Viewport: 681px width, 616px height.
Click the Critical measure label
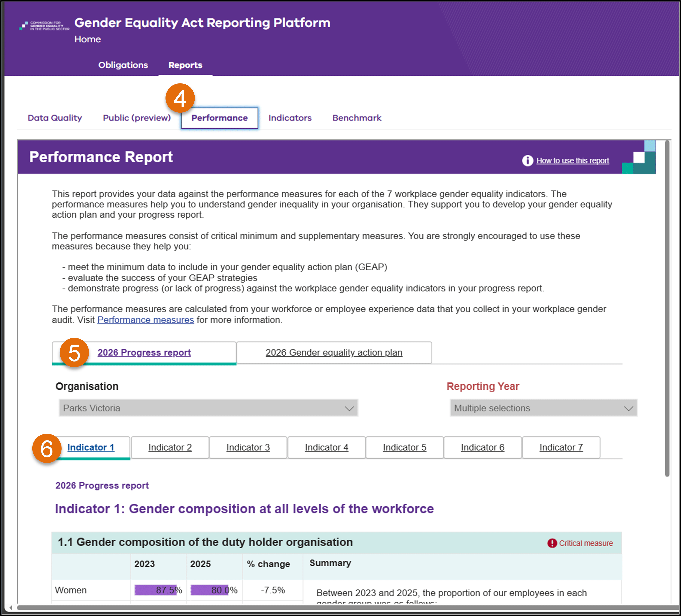586,543
